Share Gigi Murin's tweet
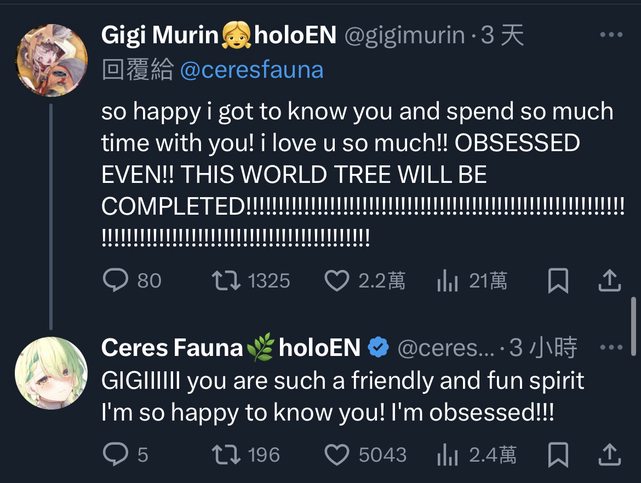Image resolution: width=641 pixels, height=483 pixels. click(x=610, y=281)
